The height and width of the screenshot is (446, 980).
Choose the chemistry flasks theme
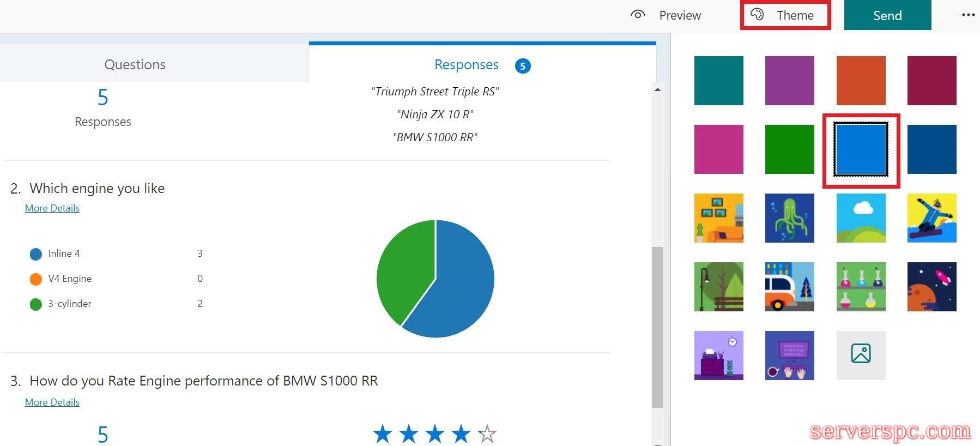pyautogui.click(x=861, y=287)
